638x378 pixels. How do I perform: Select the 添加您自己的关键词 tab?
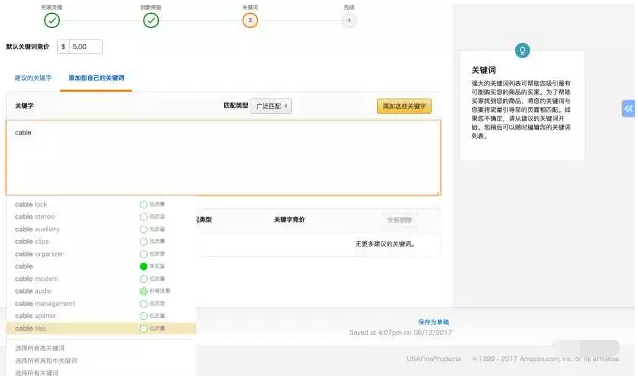click(x=96, y=78)
